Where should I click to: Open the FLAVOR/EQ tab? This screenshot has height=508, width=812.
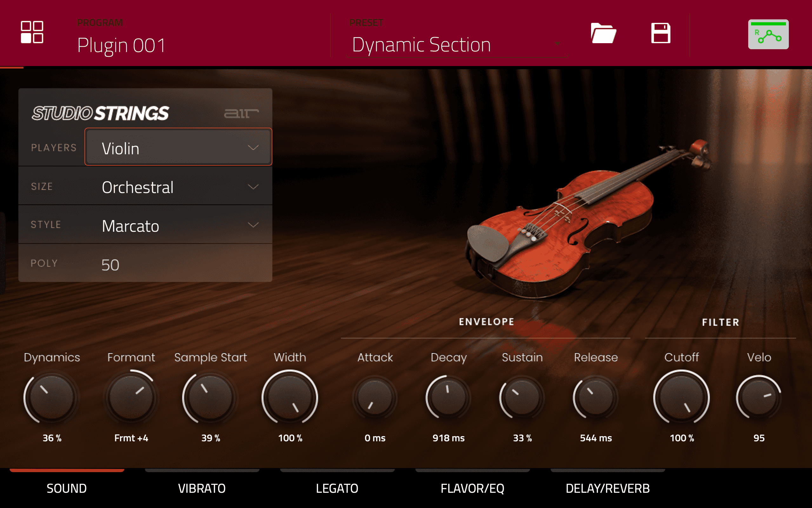tap(472, 488)
